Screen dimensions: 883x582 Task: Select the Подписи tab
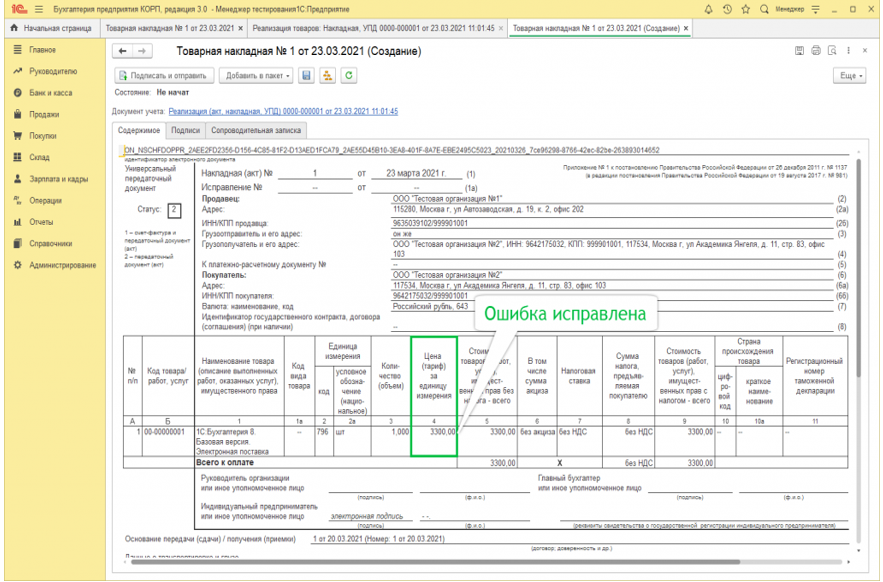(185, 130)
